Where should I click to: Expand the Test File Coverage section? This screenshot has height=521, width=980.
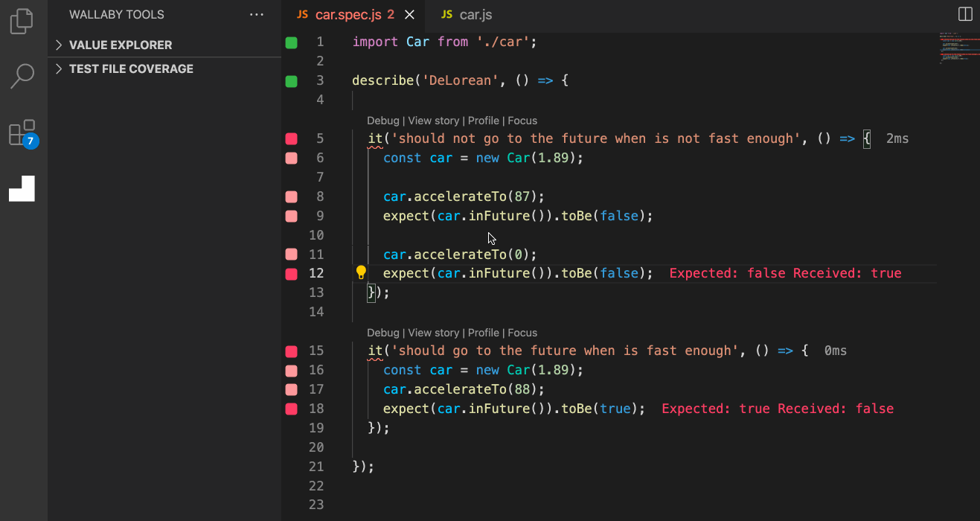point(131,68)
